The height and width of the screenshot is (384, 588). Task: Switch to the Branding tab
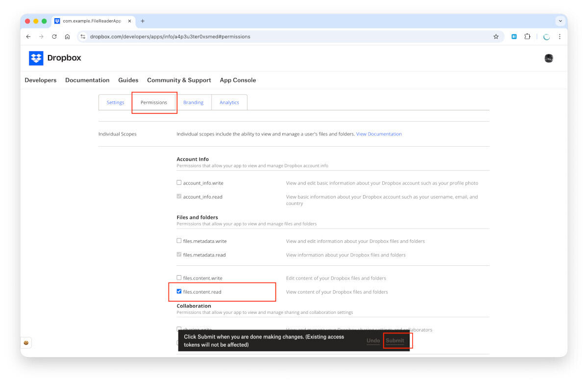[x=193, y=102]
